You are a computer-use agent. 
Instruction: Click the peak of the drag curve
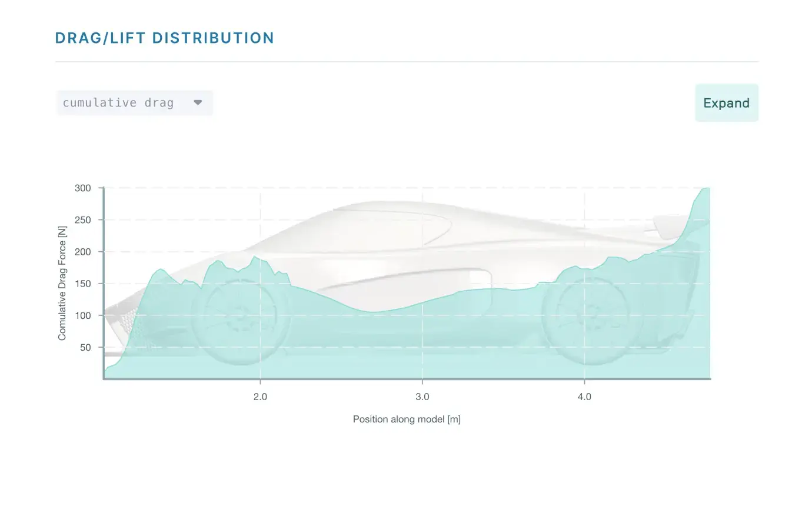(x=706, y=189)
